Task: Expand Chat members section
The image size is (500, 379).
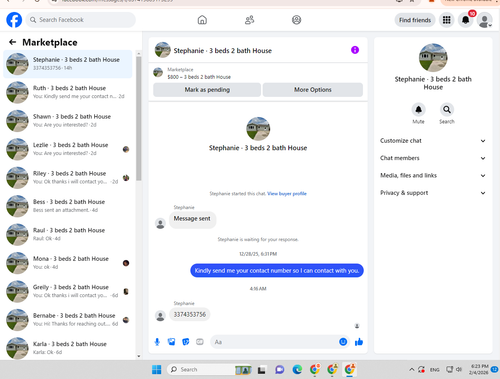Action: (433, 158)
